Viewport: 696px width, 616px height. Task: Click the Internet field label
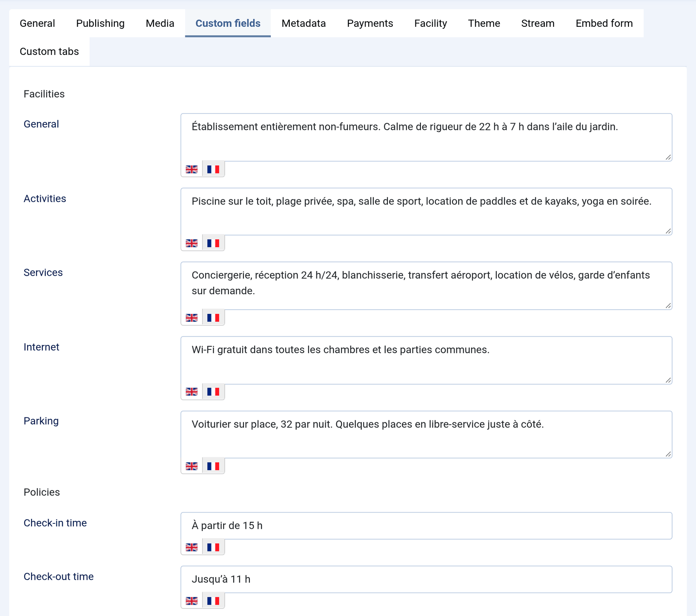coord(42,347)
